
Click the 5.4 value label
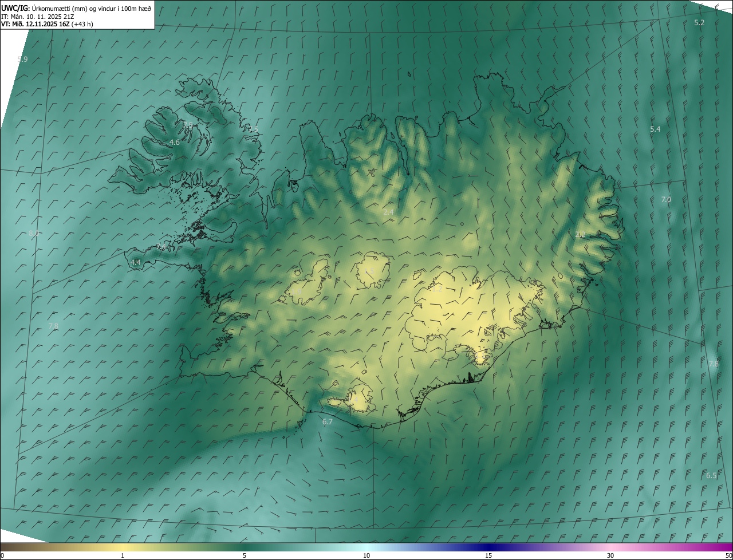click(x=655, y=129)
